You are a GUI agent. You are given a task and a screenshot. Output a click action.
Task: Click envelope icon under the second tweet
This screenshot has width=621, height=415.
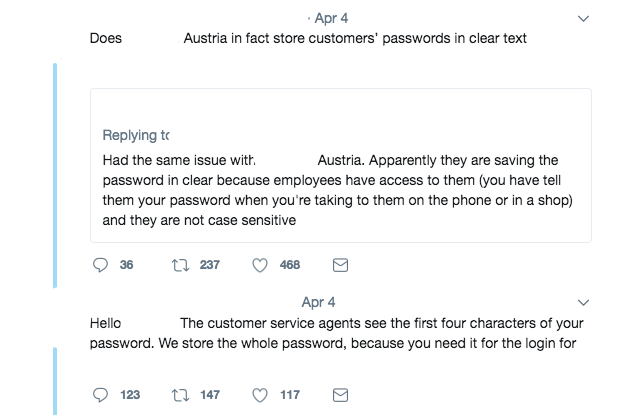pos(340,395)
